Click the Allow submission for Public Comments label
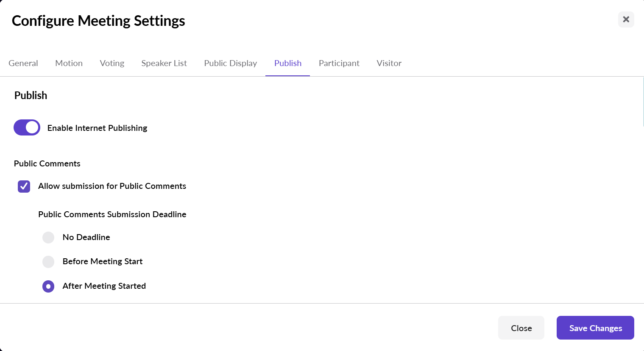Image resolution: width=644 pixels, height=351 pixels. 112,186
